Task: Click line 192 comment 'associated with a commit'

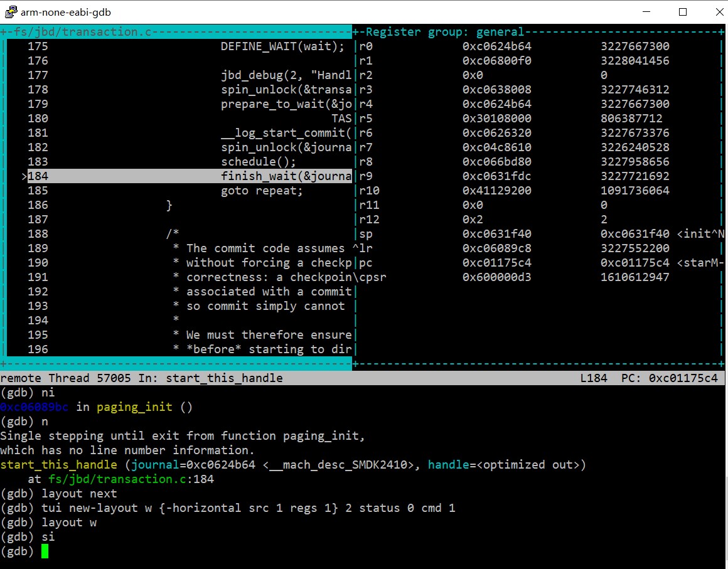Action: [x=269, y=291]
